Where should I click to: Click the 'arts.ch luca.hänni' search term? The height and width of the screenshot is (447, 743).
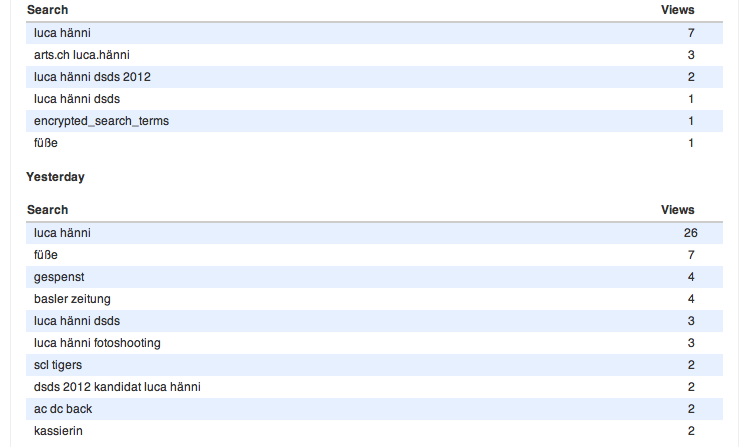82,55
